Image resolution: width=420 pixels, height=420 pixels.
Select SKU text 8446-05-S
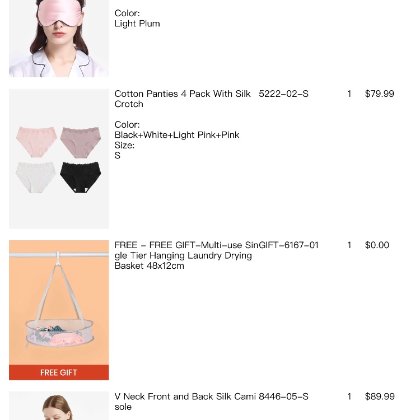tap(283, 396)
